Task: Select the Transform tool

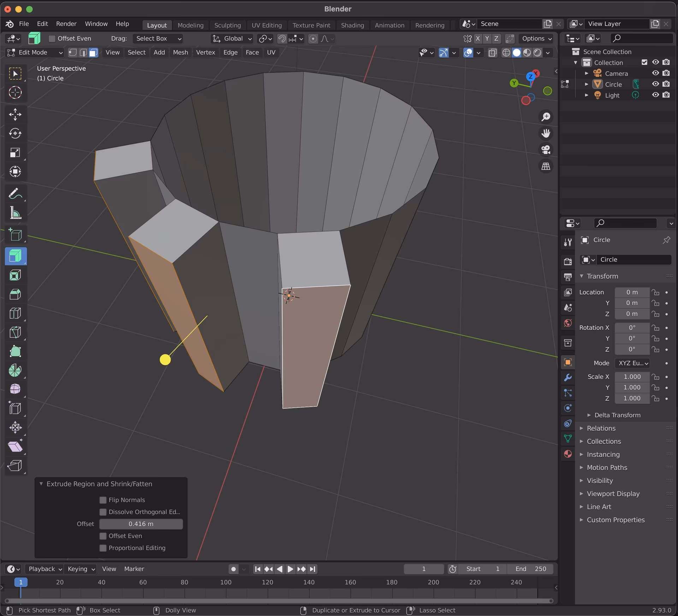Action: 15,172
